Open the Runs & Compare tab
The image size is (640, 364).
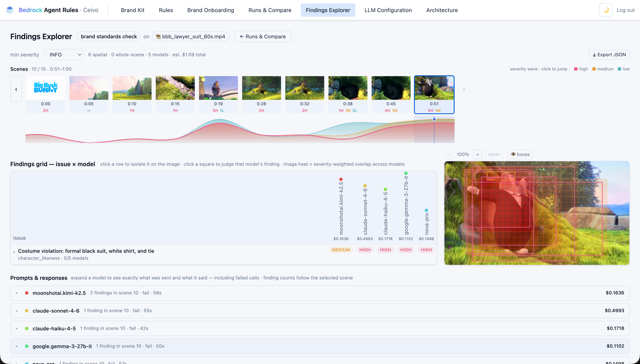click(x=270, y=10)
